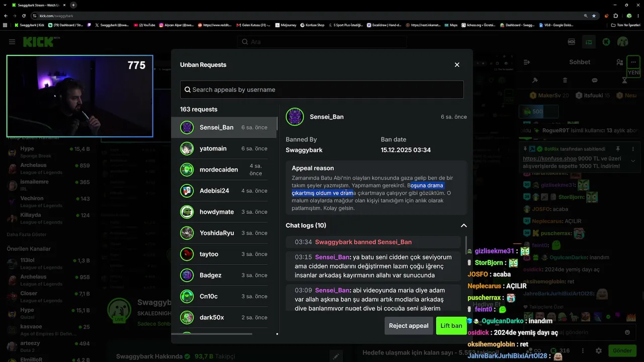This screenshot has height=362, width=644.
Task: Select yatomain unban request
Action: click(224, 149)
